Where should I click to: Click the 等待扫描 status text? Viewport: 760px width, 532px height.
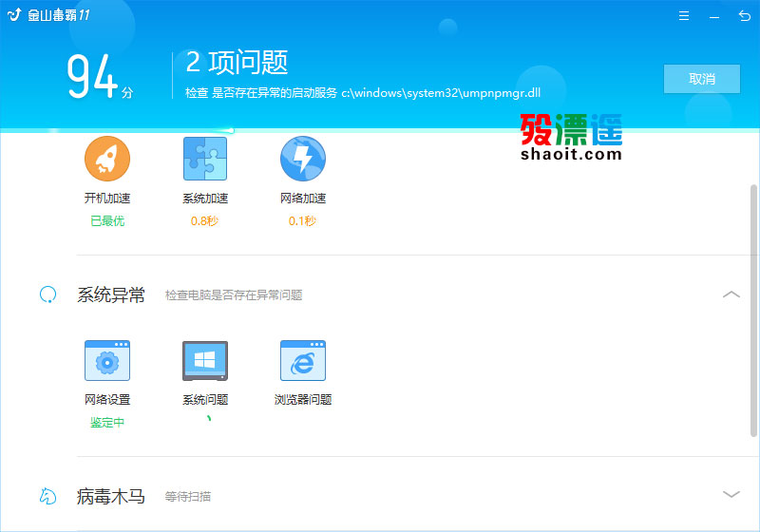[x=187, y=496]
